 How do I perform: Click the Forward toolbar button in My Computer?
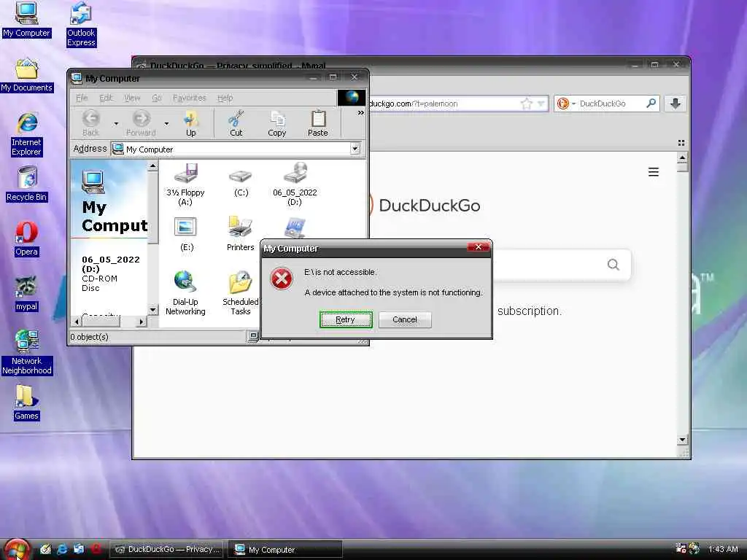click(141, 123)
